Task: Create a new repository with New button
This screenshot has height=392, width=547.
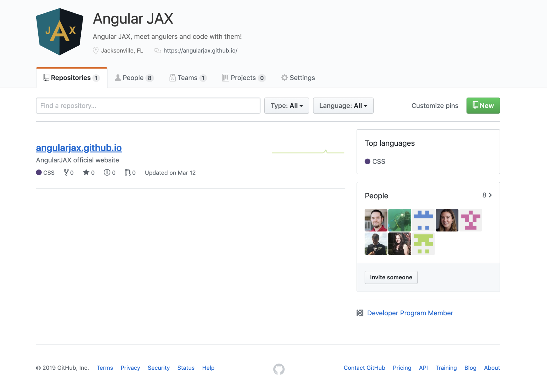Action: pyautogui.click(x=483, y=106)
